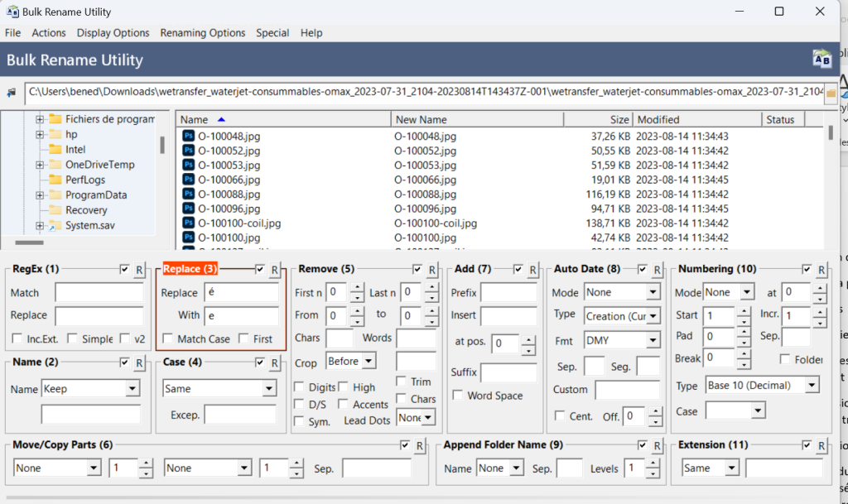Viewport: 848px width, 504px height.
Task: Click the Photoshop file icon for O-100048.jpg
Action: (x=188, y=136)
